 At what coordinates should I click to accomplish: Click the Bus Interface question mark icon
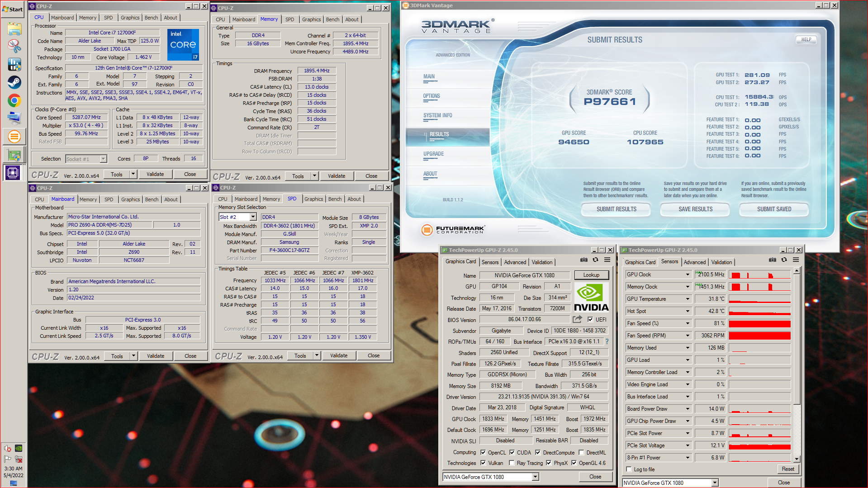607,341
